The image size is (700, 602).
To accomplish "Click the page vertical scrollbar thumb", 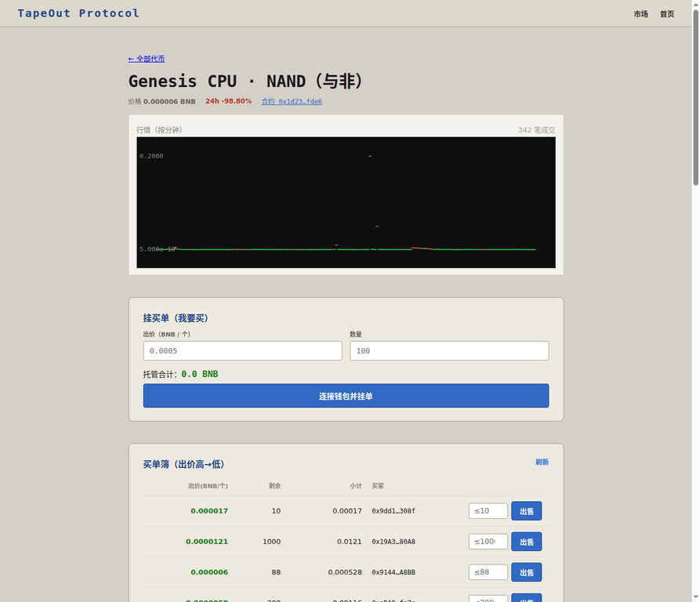I will [x=695, y=97].
